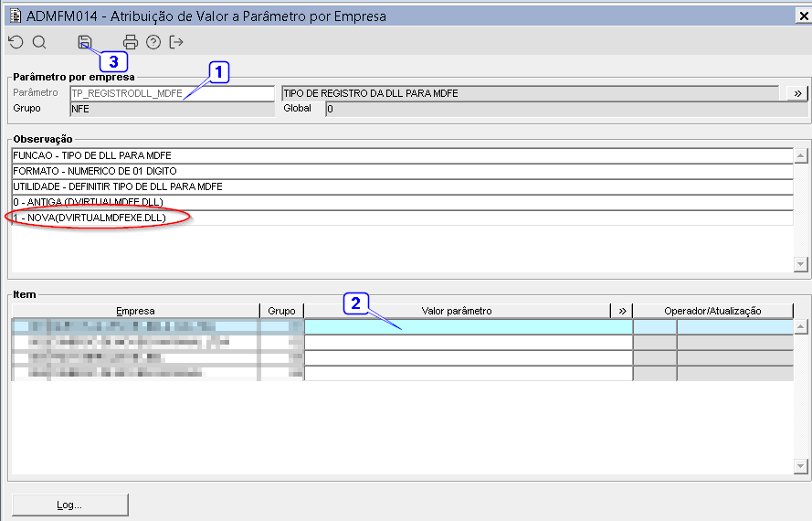Click Item grid scrollbar up arrow

pyautogui.click(x=801, y=326)
